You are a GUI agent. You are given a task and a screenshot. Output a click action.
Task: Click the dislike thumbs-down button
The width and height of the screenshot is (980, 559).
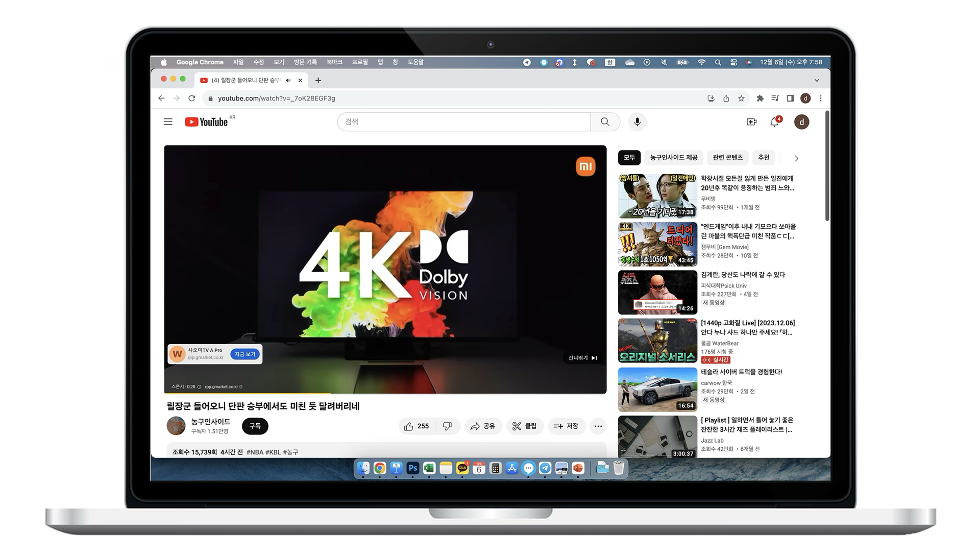coord(448,426)
